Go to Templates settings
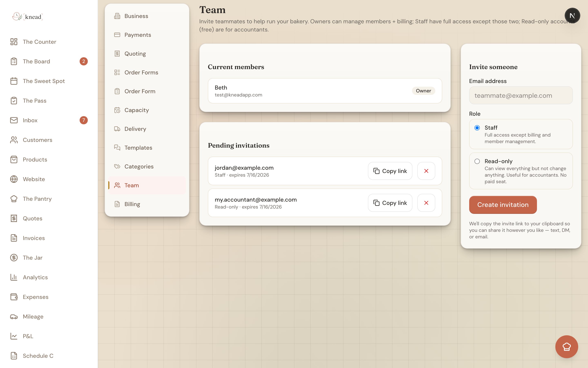 (x=147, y=148)
